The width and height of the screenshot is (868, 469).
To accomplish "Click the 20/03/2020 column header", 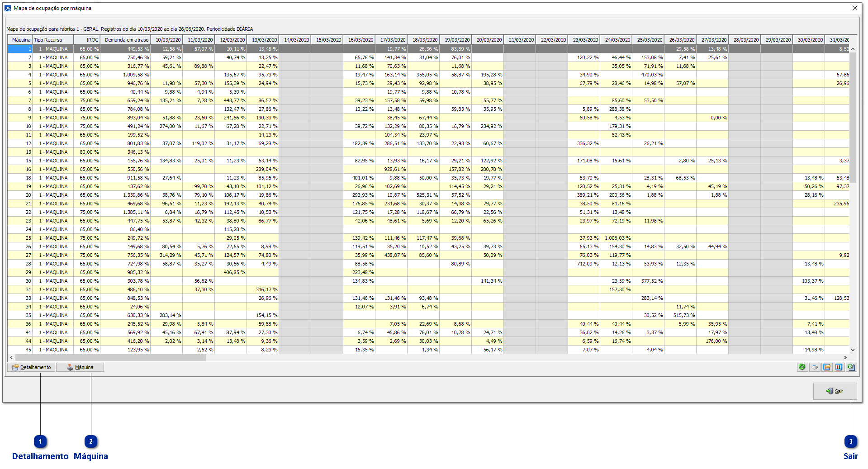I will pyautogui.click(x=488, y=40).
